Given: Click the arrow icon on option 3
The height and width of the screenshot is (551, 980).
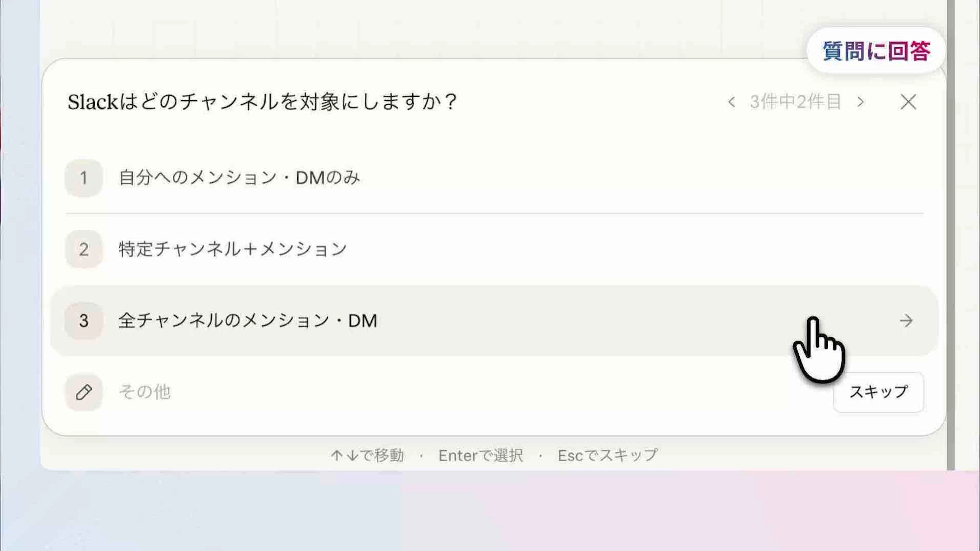Looking at the screenshot, I should tap(906, 320).
